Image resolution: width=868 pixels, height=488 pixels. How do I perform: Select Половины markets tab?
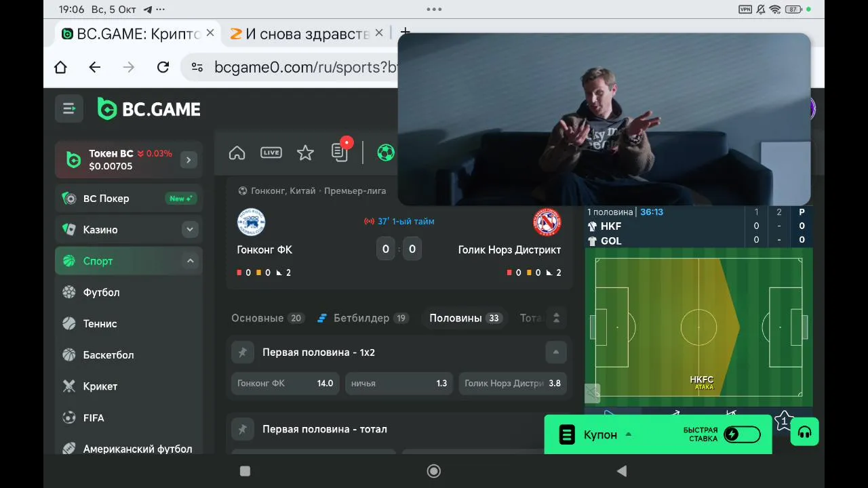pos(465,318)
